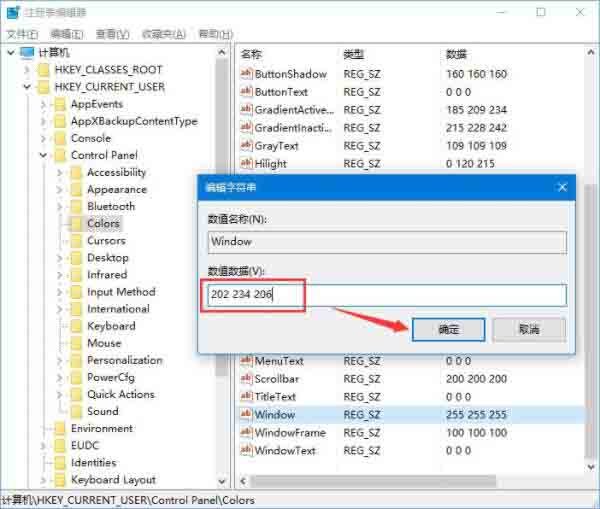This screenshot has width=600, height=509.
Task: Expand the Personalization node
Action: tap(59, 360)
